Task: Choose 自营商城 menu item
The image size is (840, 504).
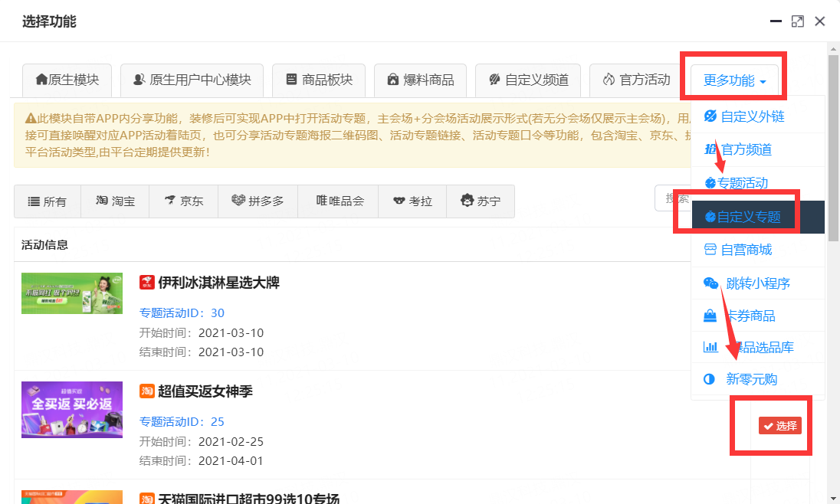Action: tap(757, 250)
